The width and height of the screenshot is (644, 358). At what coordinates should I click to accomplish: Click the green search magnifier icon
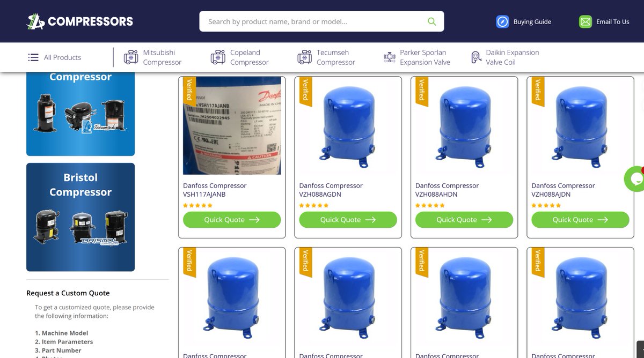pos(431,21)
